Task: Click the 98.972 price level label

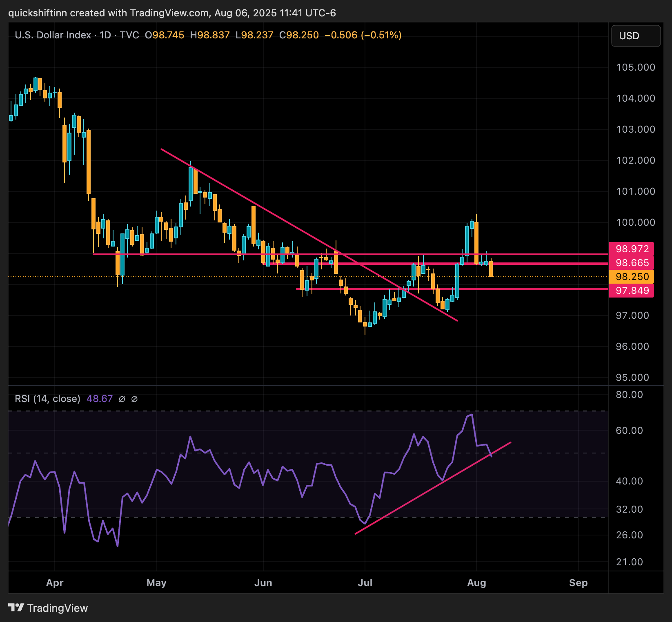Action: pyautogui.click(x=632, y=249)
